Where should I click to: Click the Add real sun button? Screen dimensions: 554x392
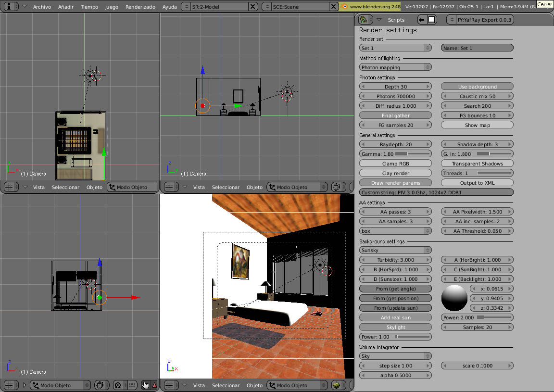coord(395,317)
